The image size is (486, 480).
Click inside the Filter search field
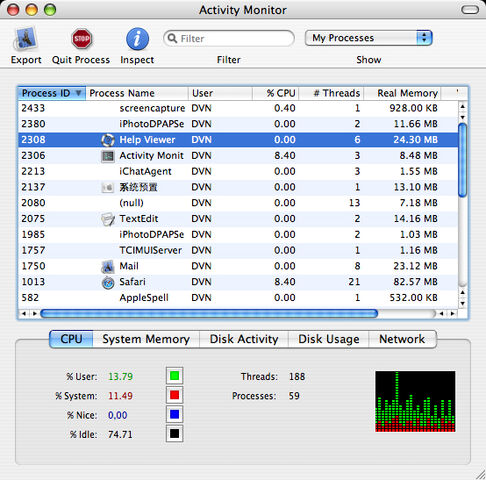(229, 38)
